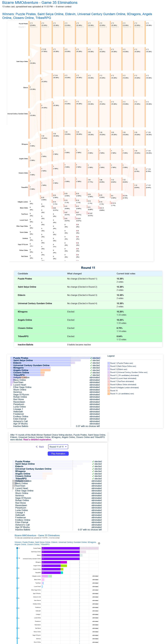The image size is (166, 644).
Task: Click checkmark on Eldevin bar in bottom chart
Action: (x=43, y=555)
